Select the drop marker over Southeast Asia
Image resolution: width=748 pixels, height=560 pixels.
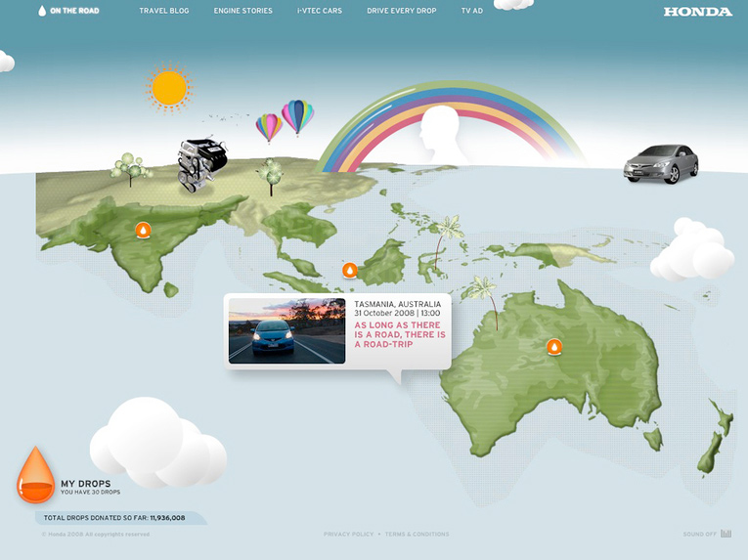(349, 270)
